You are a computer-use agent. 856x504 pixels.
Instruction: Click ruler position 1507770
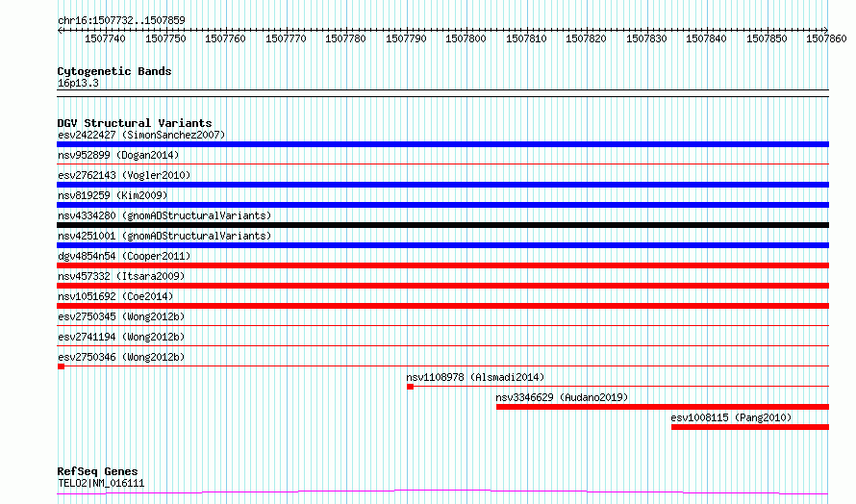pyautogui.click(x=286, y=38)
